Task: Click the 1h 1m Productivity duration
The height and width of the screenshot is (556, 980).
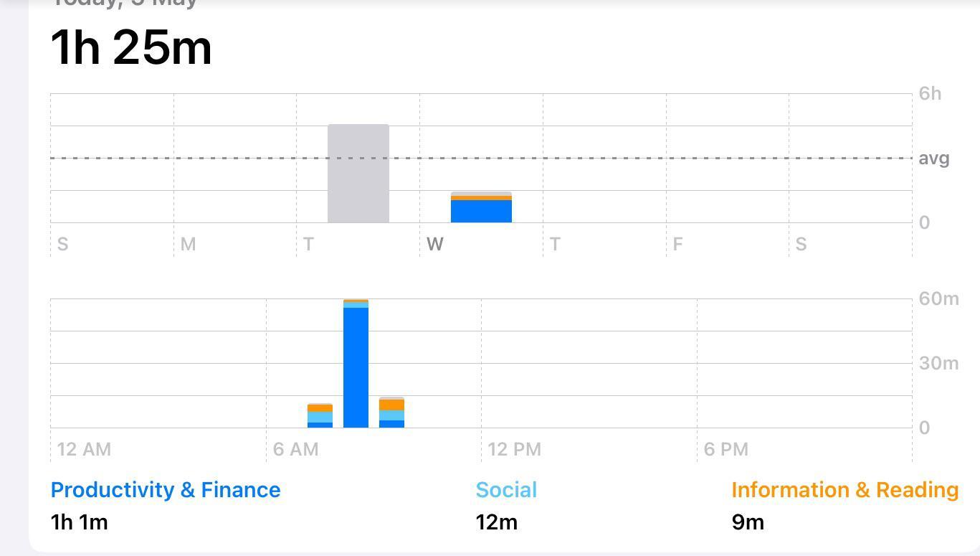Action: coord(80,522)
